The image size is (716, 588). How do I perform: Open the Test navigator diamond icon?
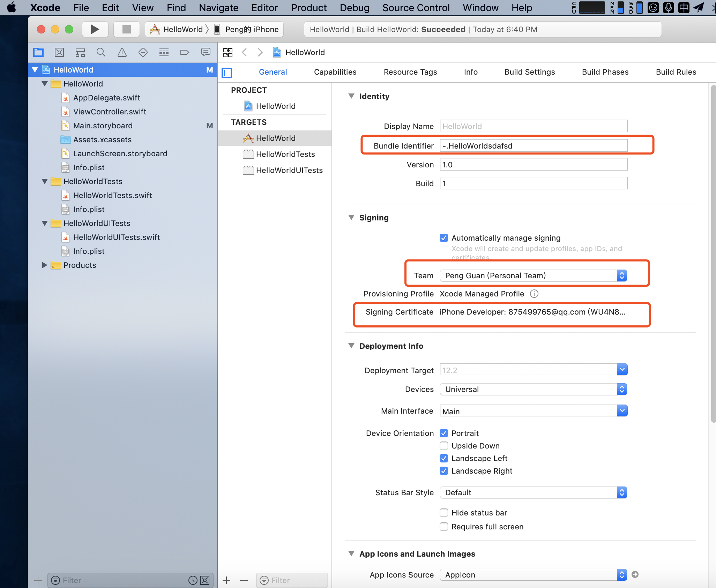point(143,52)
